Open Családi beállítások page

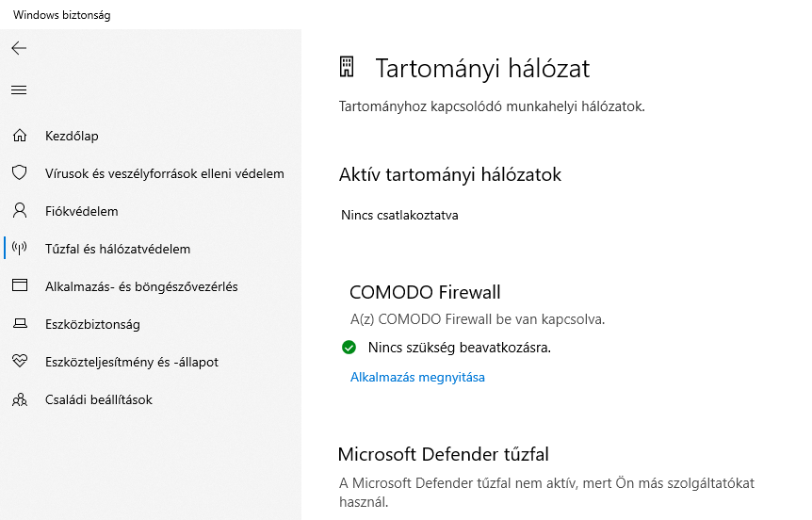click(x=98, y=399)
